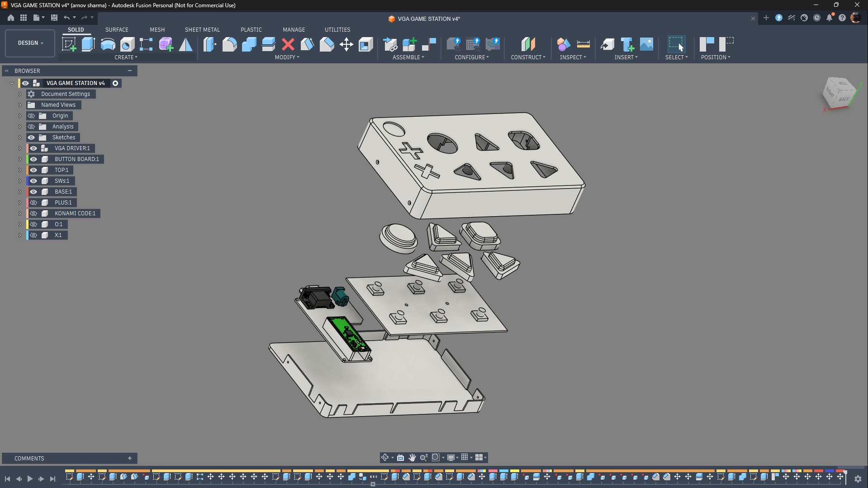Select the SWs:1 browser item
Screen dimensions: 868x488
[x=62, y=181]
